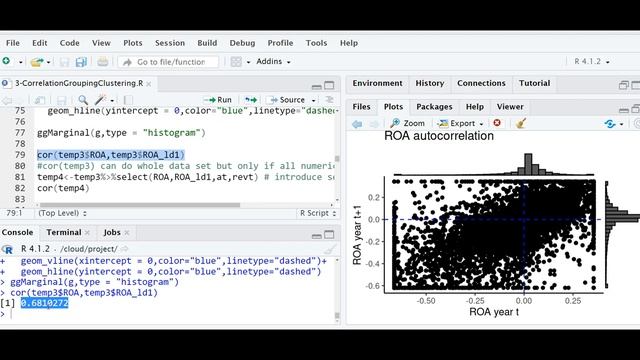Close the Terminal tab
Image resolution: width=640 pixels, height=360 pixels.
tap(87, 233)
